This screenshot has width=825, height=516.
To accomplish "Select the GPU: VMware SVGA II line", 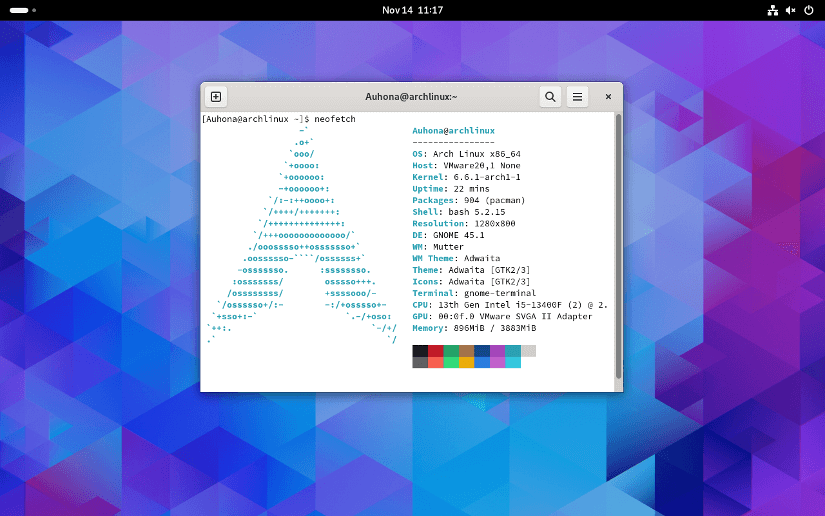I will [x=502, y=316].
